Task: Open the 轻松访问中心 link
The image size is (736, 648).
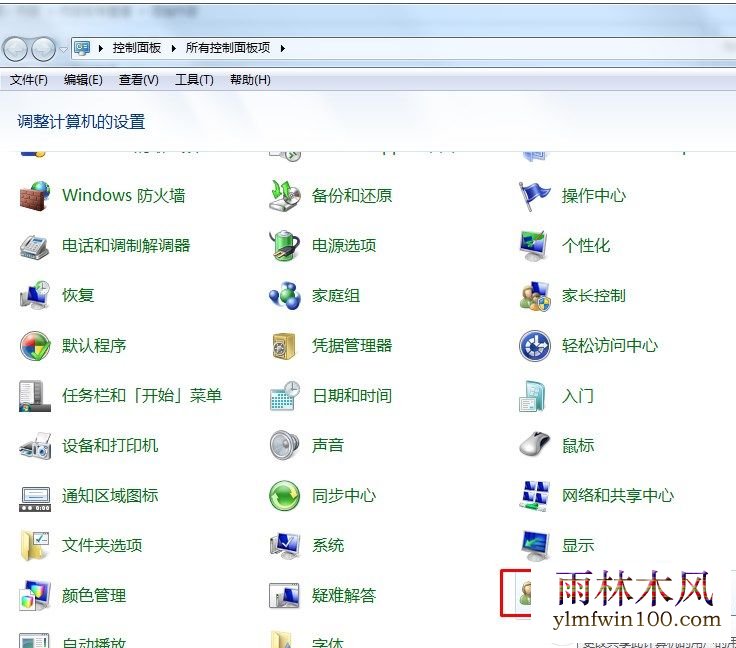Action: tap(610, 346)
